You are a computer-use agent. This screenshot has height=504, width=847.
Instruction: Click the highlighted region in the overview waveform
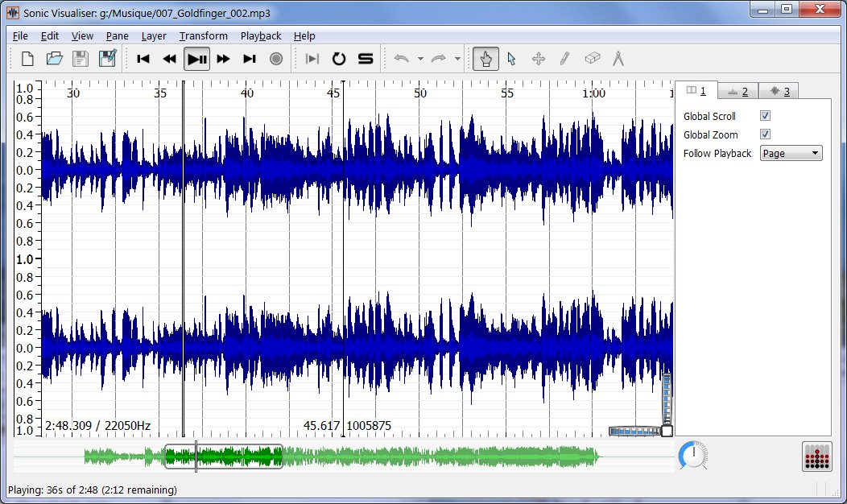pos(224,457)
